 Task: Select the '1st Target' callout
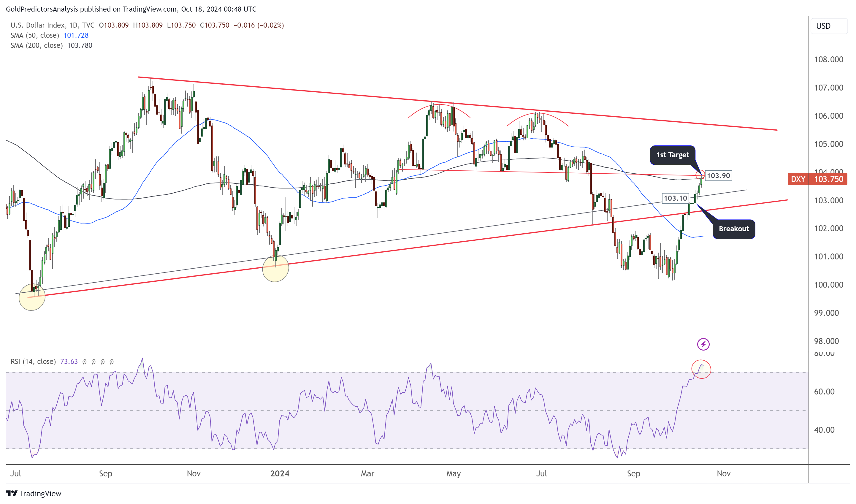pyautogui.click(x=672, y=155)
